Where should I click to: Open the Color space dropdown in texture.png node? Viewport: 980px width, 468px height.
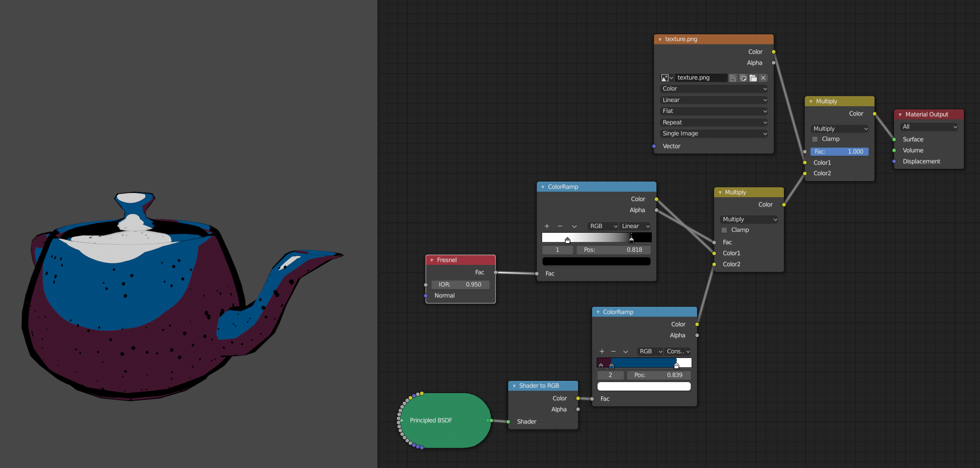[714, 88]
